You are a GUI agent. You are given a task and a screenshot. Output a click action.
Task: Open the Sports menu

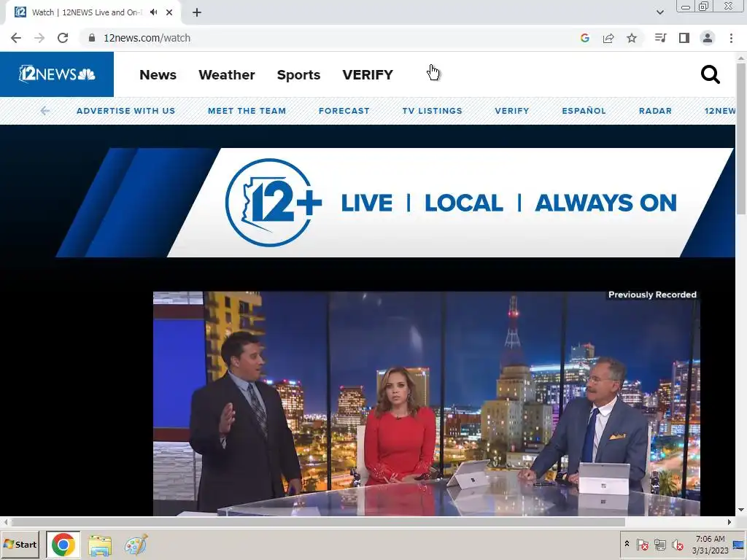point(298,75)
